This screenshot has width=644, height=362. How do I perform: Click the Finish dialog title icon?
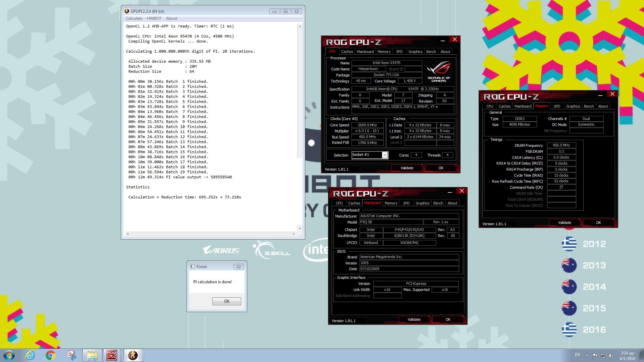pyautogui.click(x=192, y=266)
